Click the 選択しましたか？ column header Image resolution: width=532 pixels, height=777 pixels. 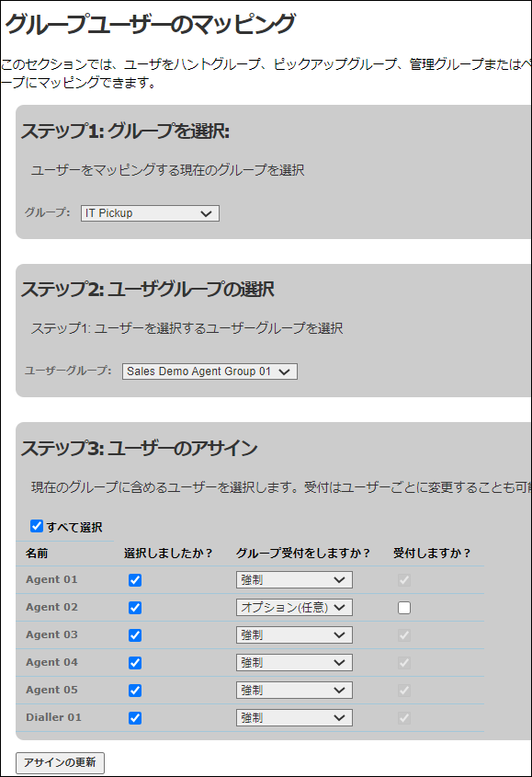coord(168,553)
